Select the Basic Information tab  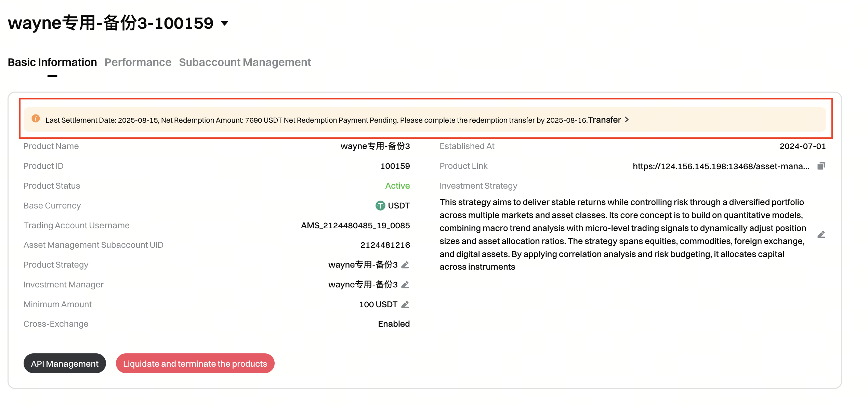click(52, 62)
